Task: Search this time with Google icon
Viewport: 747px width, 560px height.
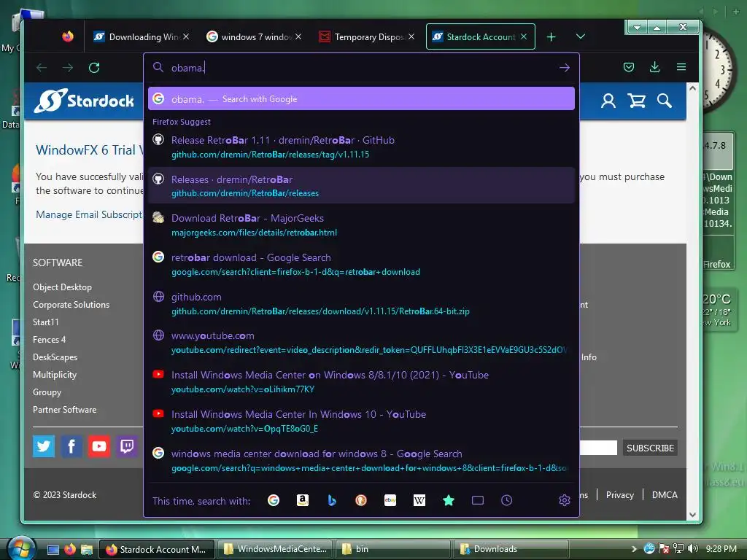Action: (x=274, y=500)
